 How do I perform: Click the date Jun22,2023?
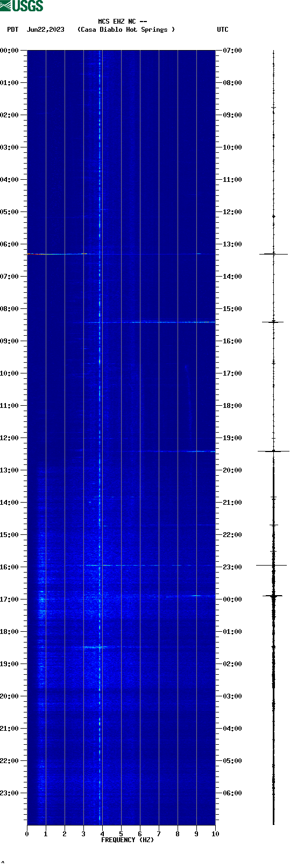click(45, 30)
